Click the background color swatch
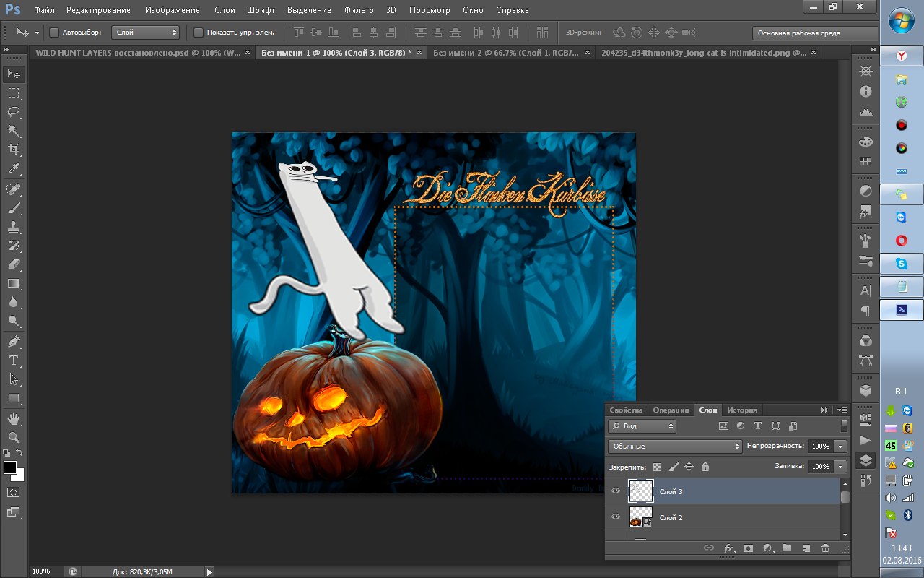The width and height of the screenshot is (924, 578). click(19, 476)
